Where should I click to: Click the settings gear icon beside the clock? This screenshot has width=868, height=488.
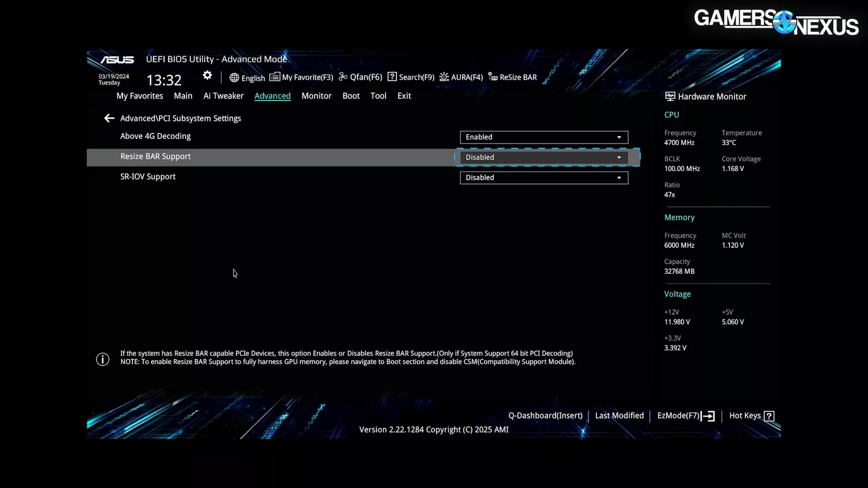pyautogui.click(x=207, y=75)
